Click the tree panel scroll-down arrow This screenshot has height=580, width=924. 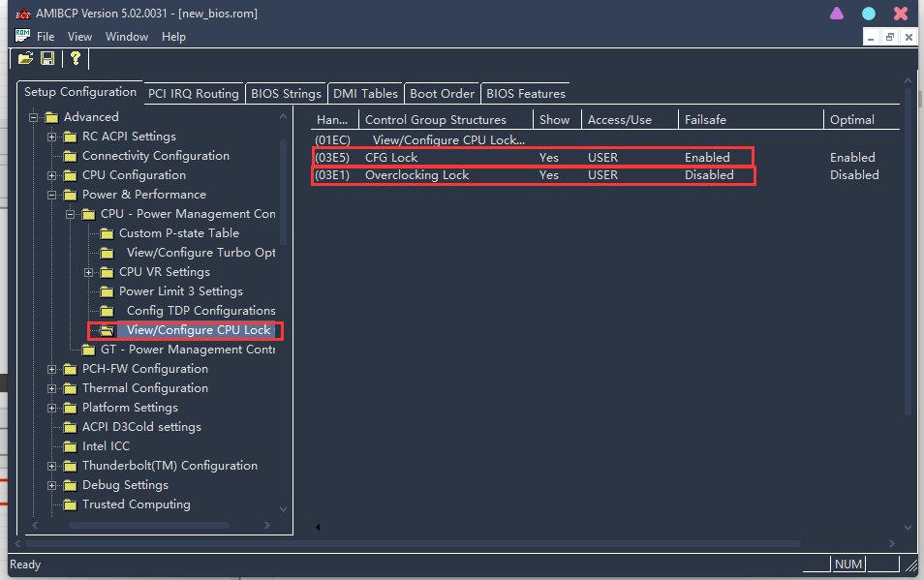click(x=284, y=509)
